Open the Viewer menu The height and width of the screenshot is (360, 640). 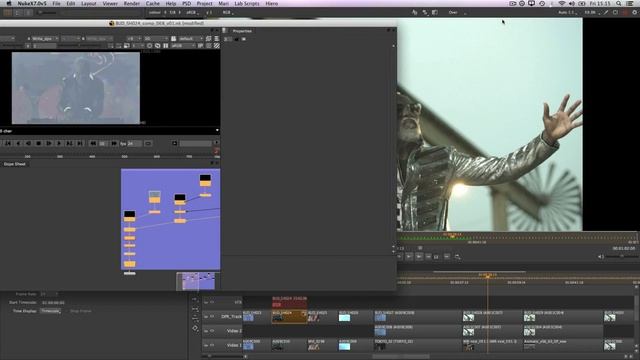(x=110, y=3)
